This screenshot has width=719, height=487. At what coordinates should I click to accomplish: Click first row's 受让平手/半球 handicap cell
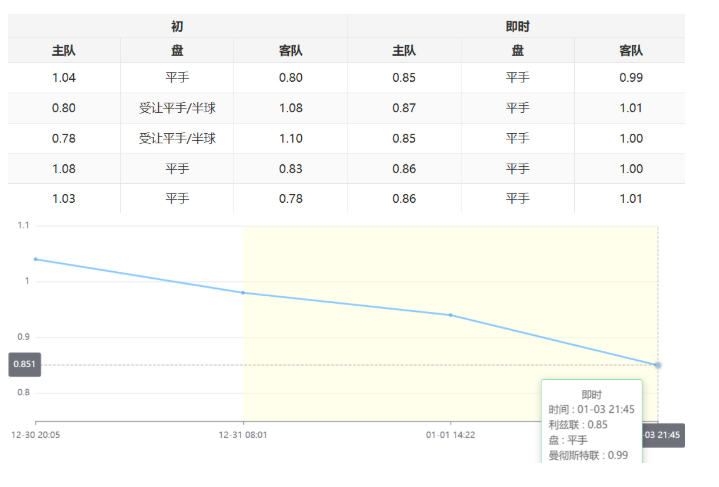pos(177,108)
